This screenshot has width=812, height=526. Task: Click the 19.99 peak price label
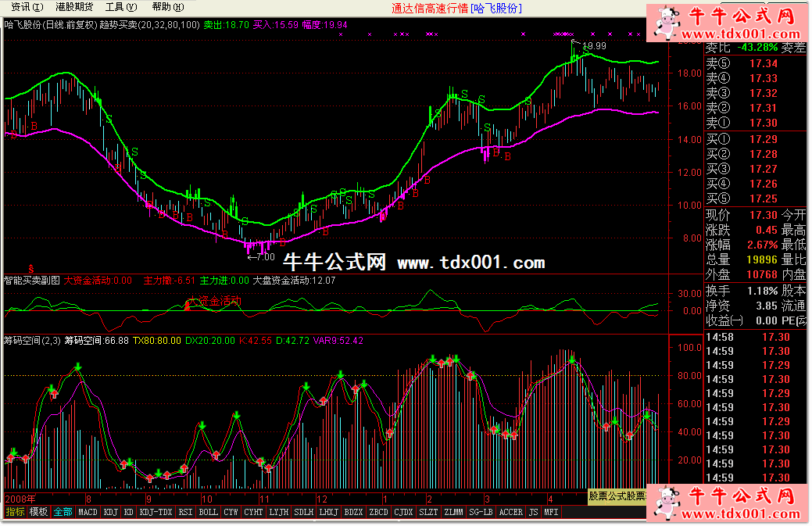point(594,46)
